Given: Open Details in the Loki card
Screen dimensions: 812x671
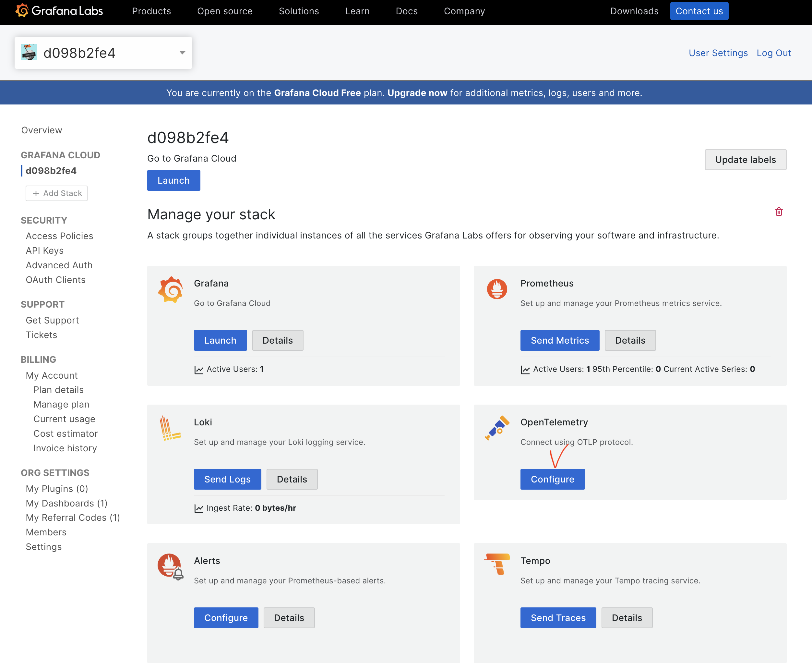Looking at the screenshot, I should coord(292,479).
